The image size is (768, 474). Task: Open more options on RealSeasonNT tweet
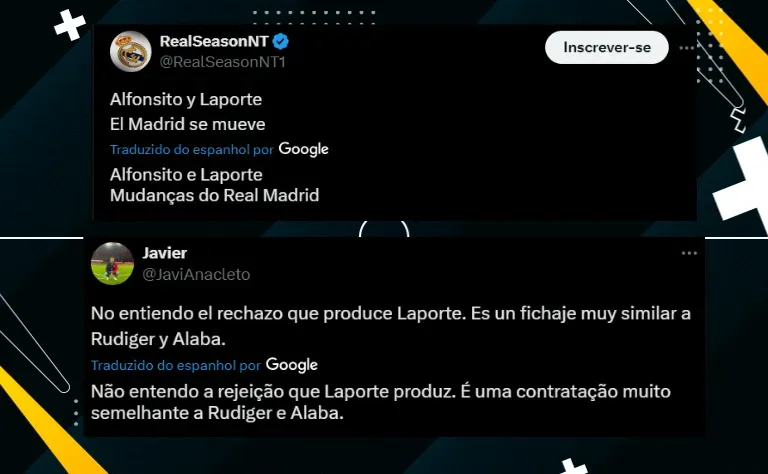(687, 48)
